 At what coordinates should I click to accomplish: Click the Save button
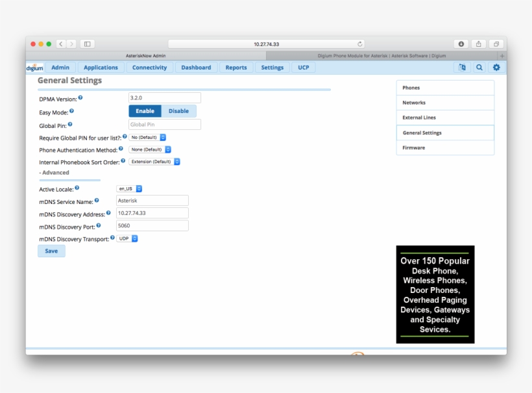coord(51,251)
